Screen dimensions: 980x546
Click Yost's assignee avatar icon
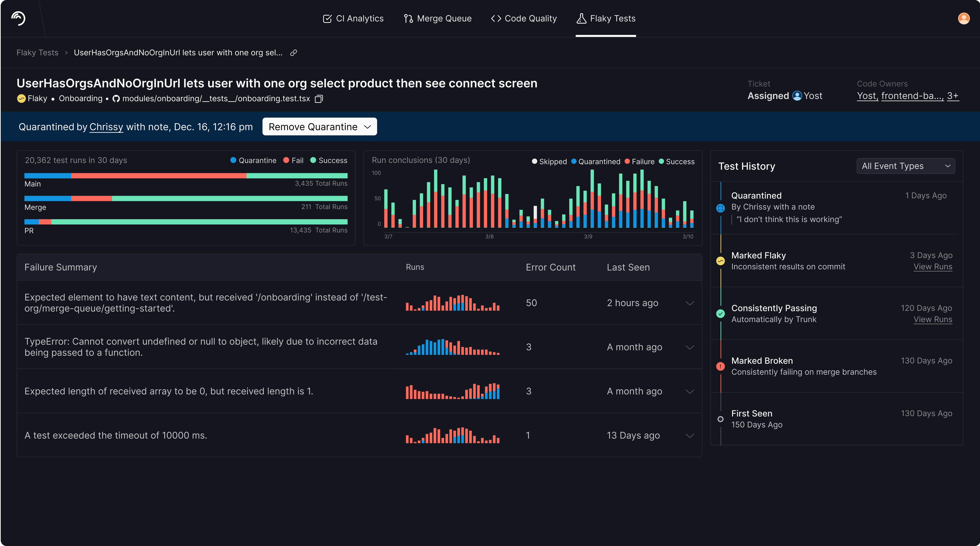[x=797, y=96]
